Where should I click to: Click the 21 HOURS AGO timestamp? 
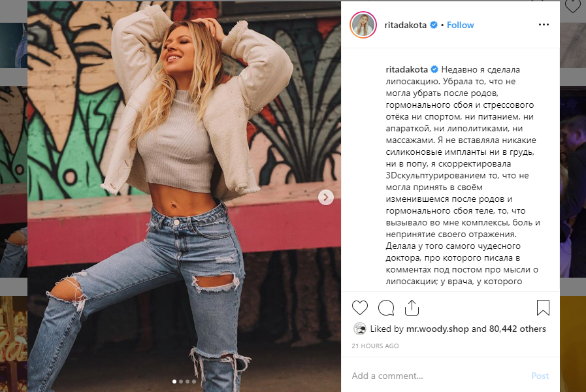[375, 346]
